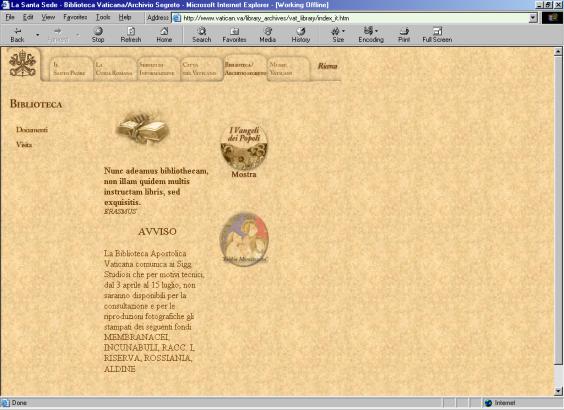The width and height of the screenshot is (564, 410).
Task: Select the Biblioteca/Archivio Segreto tab
Action: (245, 68)
